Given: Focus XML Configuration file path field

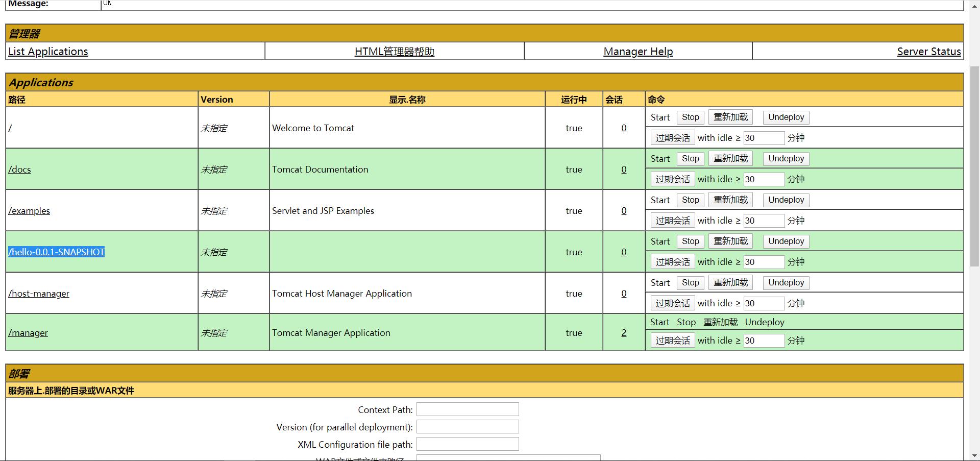Looking at the screenshot, I should click(468, 444).
